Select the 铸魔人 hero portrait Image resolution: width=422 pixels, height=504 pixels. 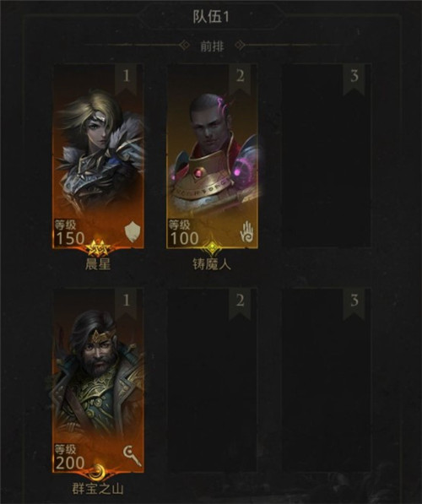(212, 156)
